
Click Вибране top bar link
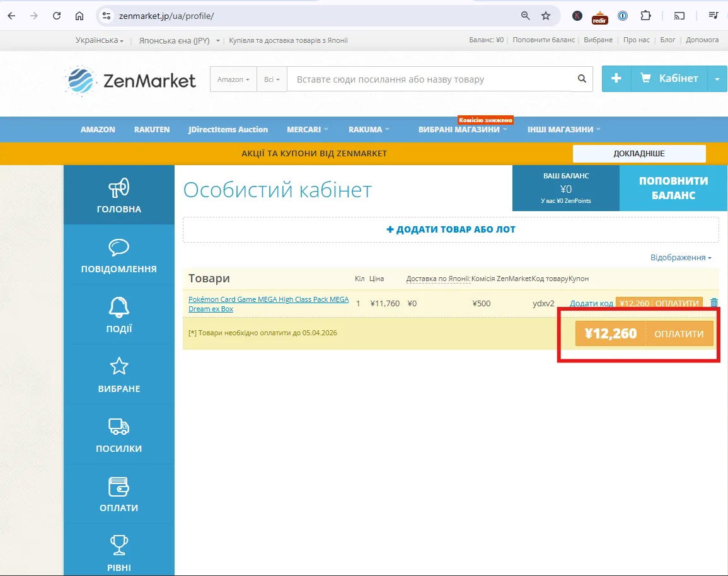click(x=598, y=40)
